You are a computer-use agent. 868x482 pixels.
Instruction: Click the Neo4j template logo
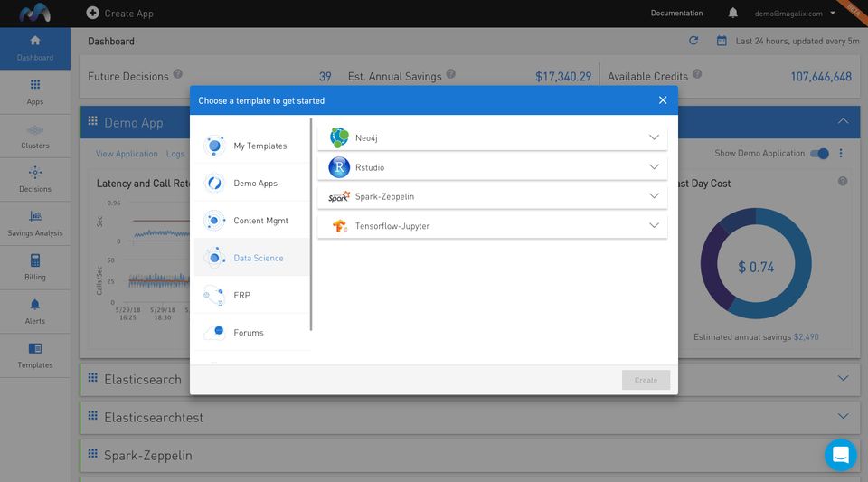pos(339,137)
